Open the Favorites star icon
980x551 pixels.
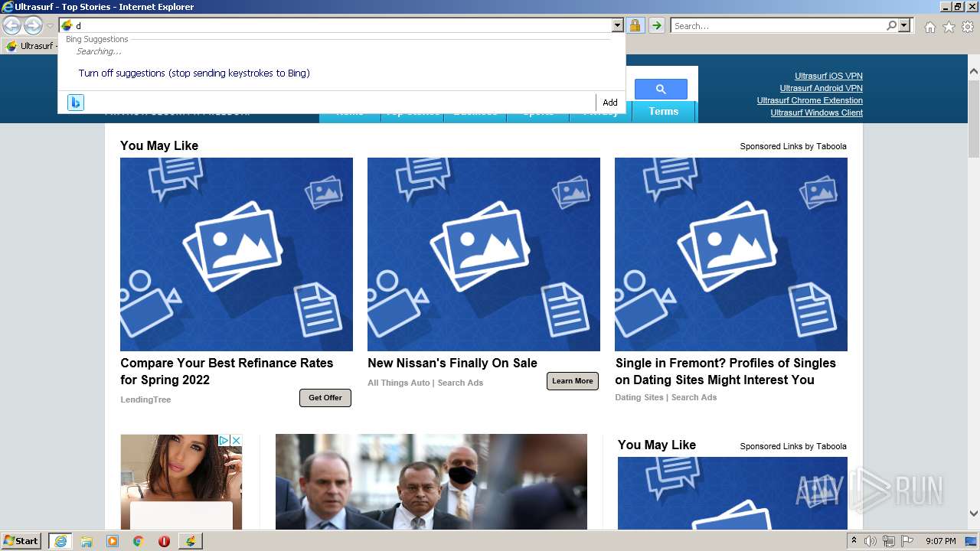(x=949, y=27)
